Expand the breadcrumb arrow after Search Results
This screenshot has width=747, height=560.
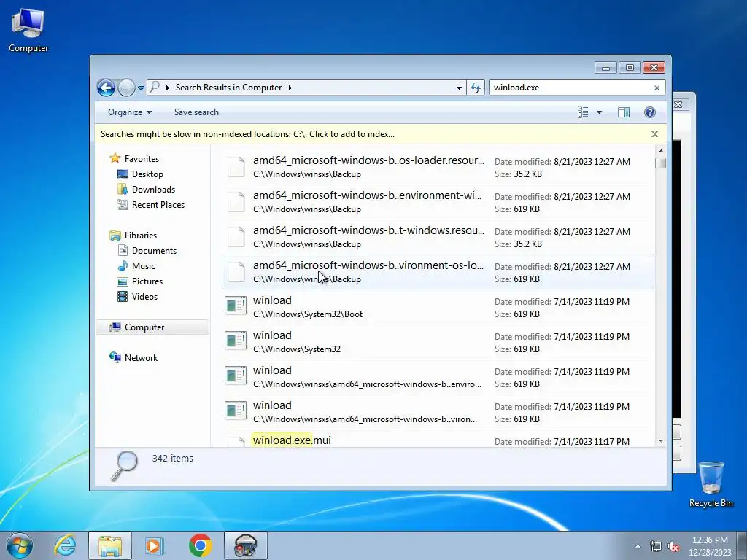click(x=290, y=87)
